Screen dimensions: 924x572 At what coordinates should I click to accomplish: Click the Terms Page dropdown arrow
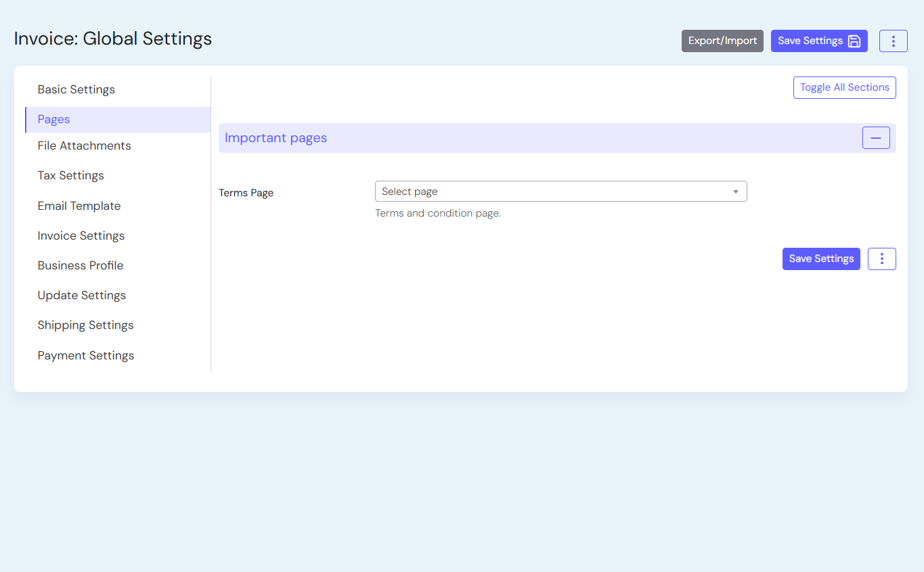coord(736,192)
